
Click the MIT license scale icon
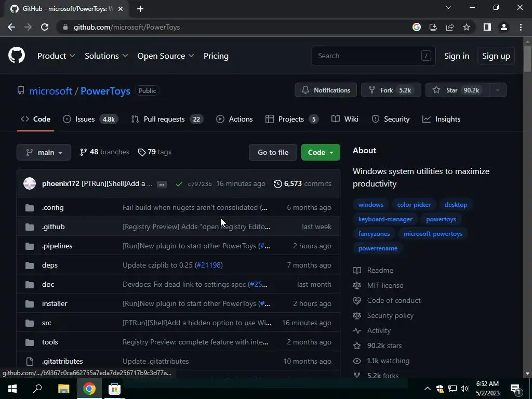pos(357,285)
